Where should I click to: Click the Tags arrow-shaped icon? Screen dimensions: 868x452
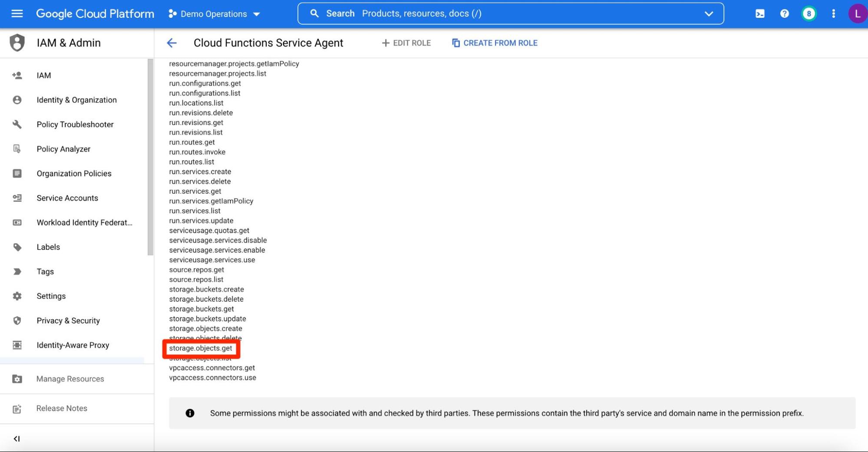17,272
